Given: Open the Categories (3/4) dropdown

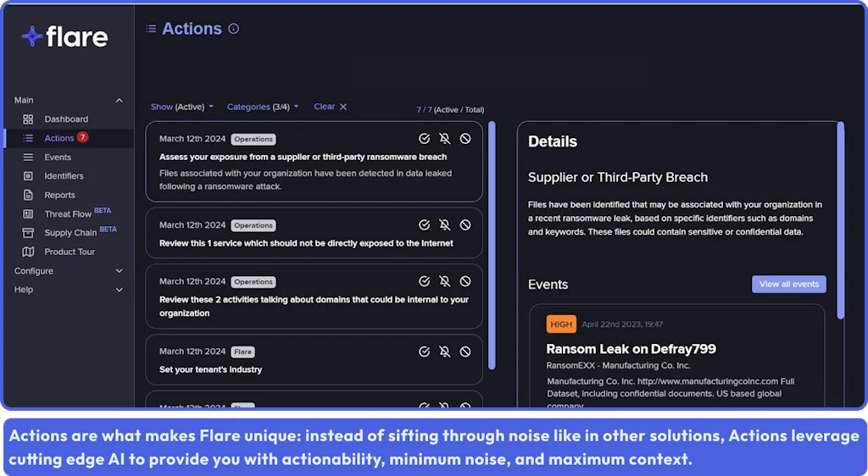Looking at the screenshot, I should click(263, 107).
